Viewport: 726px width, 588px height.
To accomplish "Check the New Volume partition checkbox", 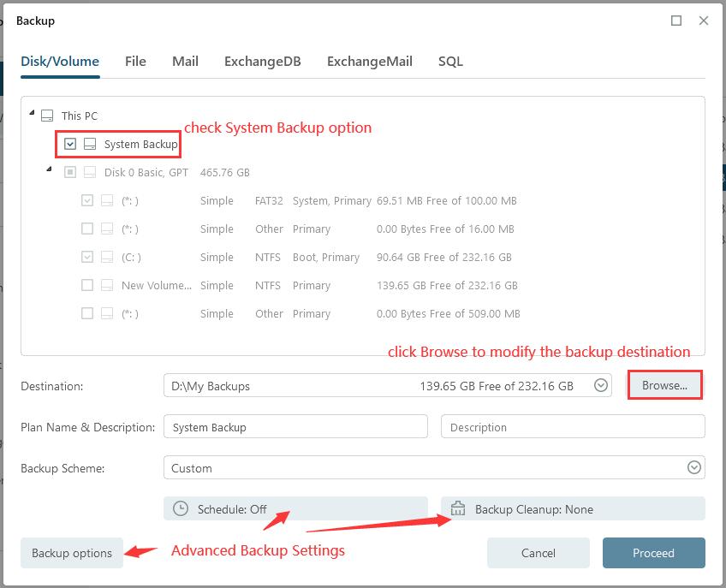I will pyautogui.click(x=87, y=285).
